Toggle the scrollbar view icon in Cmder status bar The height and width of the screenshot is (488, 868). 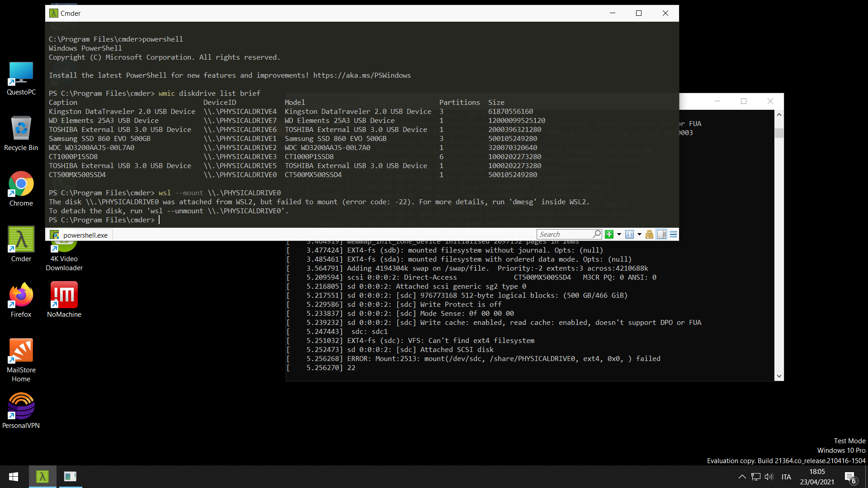pos(661,235)
